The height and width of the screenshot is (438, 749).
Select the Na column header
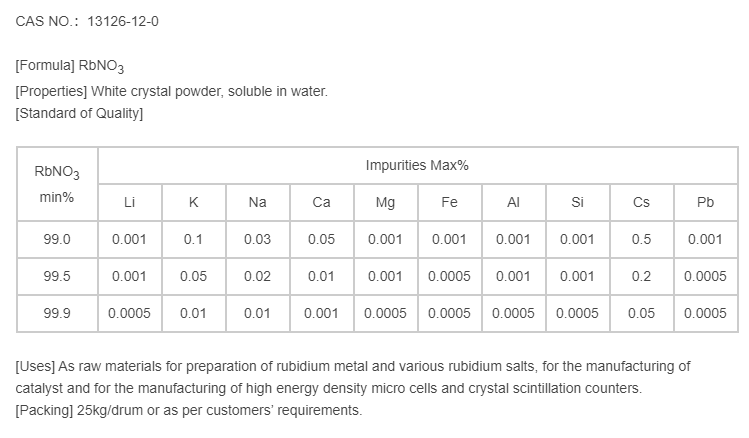pos(257,202)
